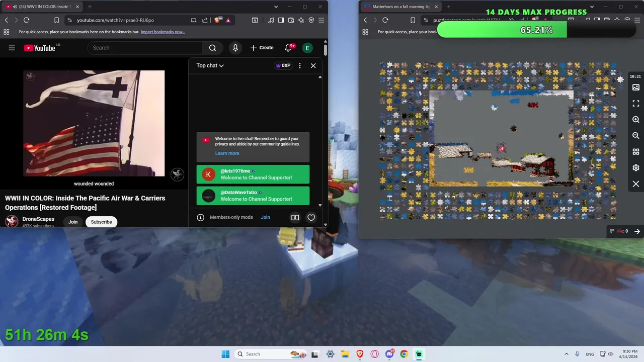Open the DroneScapes channel name
The height and width of the screenshot is (362, 644).
(38, 219)
